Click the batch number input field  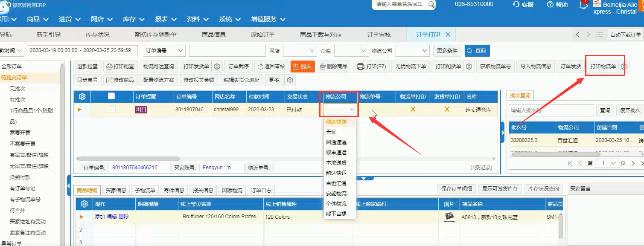[551, 110]
